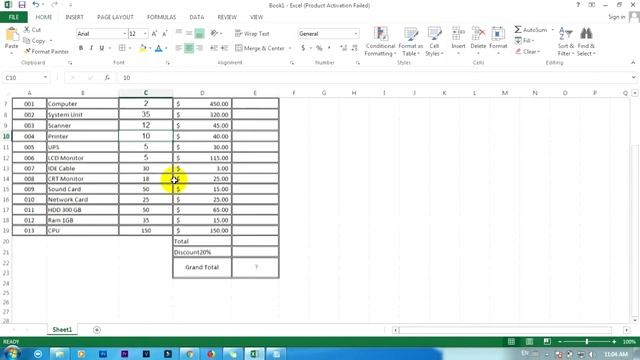
Task: Switch to the PAGE LAYOUT tab
Action: [115, 17]
